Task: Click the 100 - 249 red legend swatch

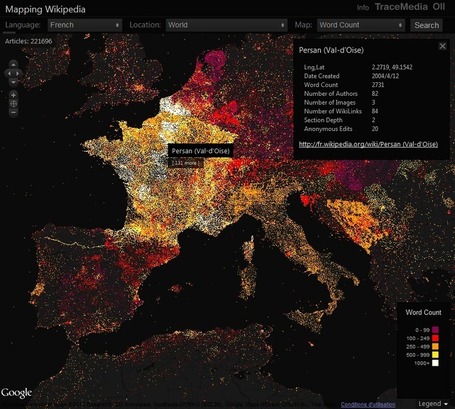Action: 435,338
